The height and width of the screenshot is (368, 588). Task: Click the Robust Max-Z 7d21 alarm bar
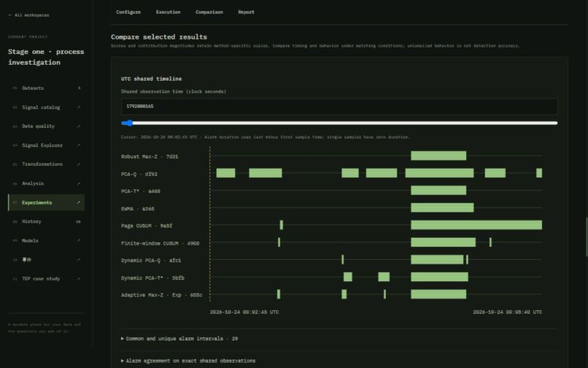[x=438, y=156]
